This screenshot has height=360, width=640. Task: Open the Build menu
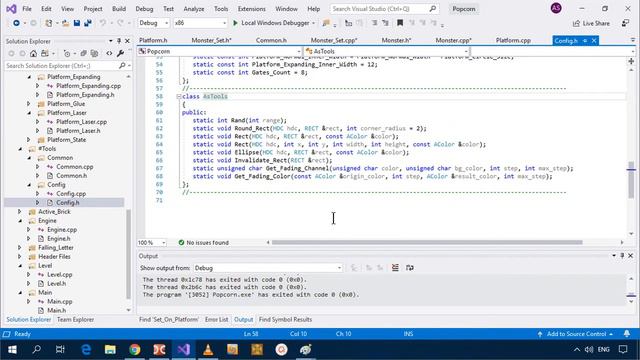pyautogui.click(x=119, y=9)
